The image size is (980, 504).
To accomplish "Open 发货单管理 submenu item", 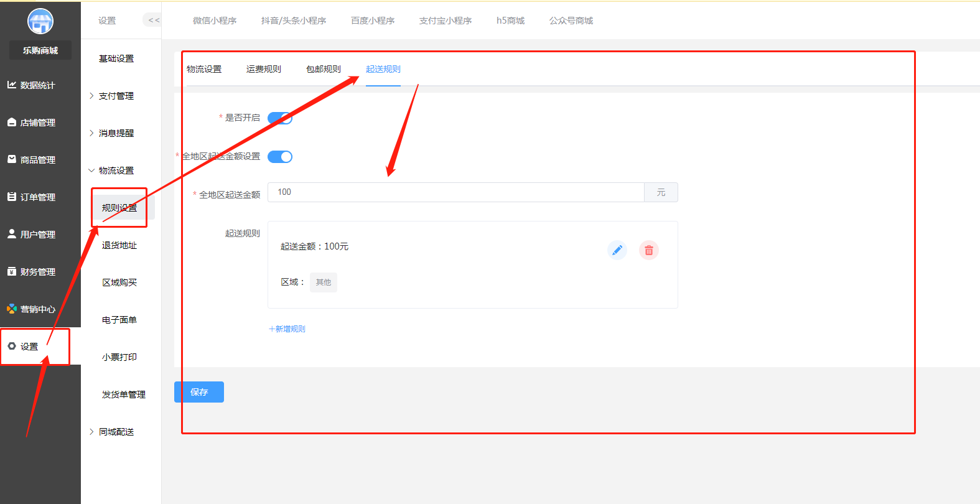I will [x=124, y=394].
